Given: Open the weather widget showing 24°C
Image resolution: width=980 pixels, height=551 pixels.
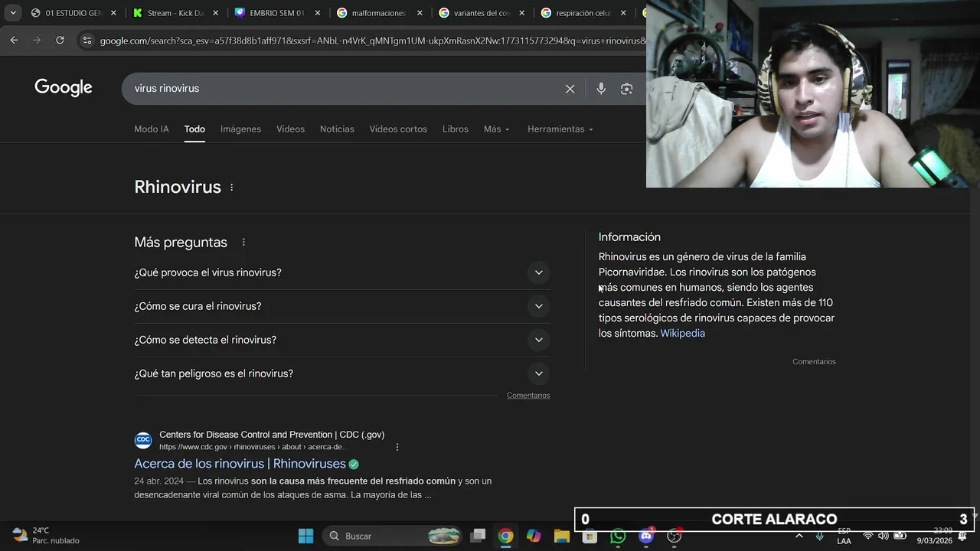Looking at the screenshot, I should click(x=46, y=536).
